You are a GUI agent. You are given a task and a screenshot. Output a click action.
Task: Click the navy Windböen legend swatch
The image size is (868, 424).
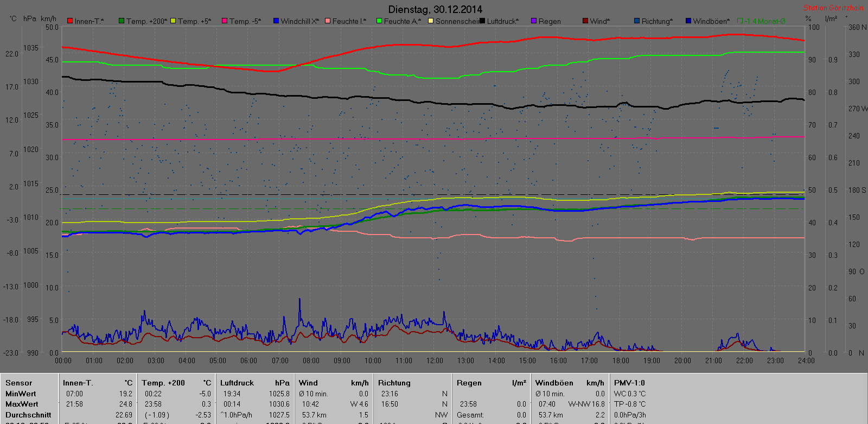[688, 21]
